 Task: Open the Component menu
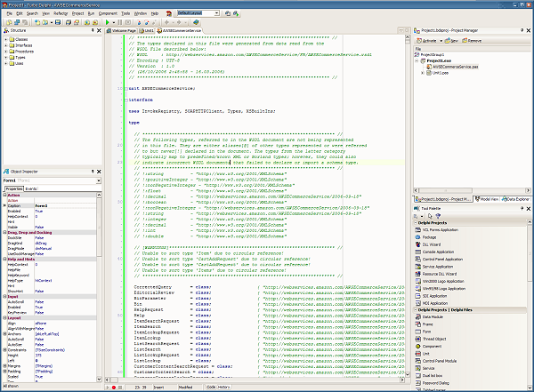coord(108,14)
